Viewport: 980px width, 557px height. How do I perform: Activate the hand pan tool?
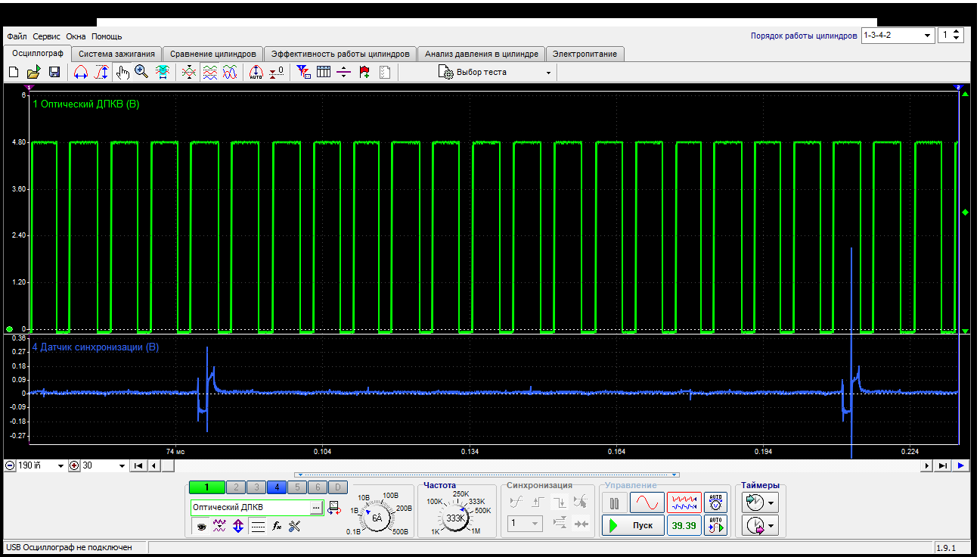tap(122, 72)
